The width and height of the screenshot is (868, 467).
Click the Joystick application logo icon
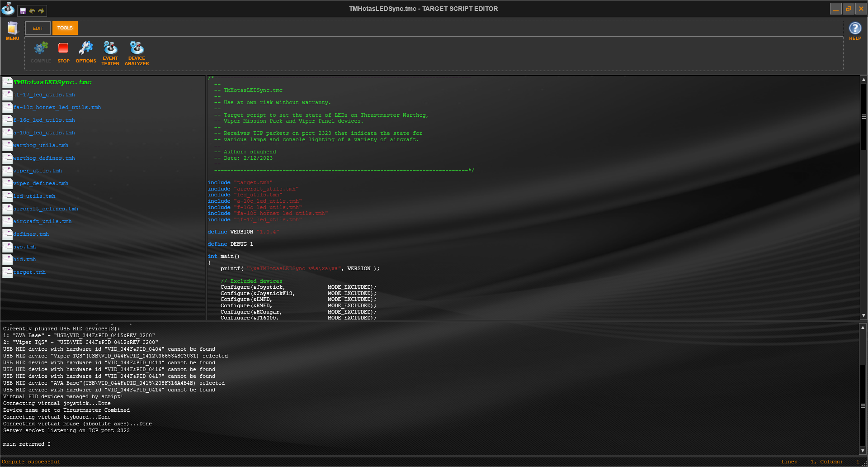[x=8, y=9]
